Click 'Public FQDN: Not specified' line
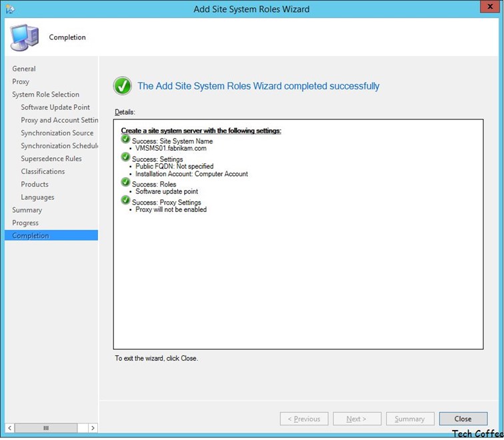The image size is (504, 440). tap(174, 167)
